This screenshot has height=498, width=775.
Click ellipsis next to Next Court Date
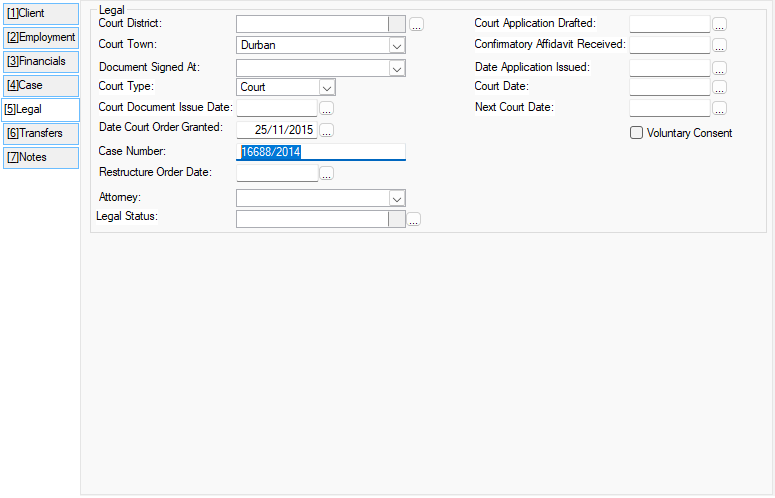(719, 109)
